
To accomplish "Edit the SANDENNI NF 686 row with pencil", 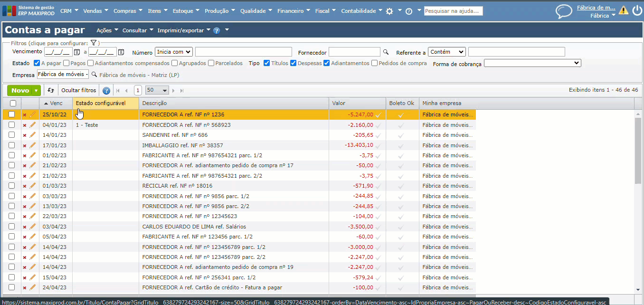I will (x=33, y=135).
